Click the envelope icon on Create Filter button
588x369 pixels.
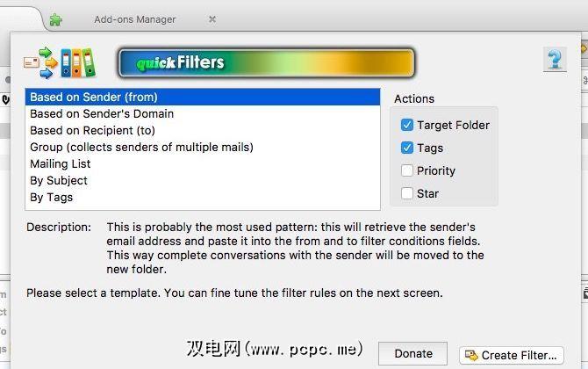(x=470, y=355)
